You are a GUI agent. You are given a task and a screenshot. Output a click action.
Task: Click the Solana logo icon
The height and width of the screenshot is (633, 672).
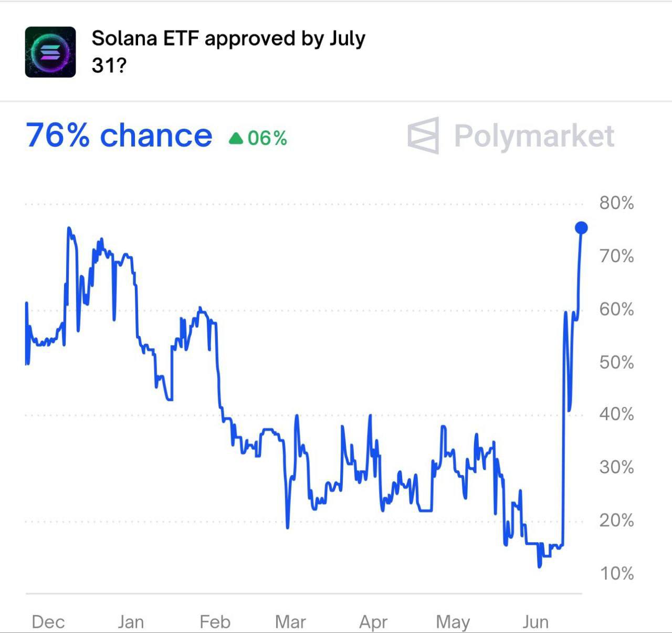[50, 52]
